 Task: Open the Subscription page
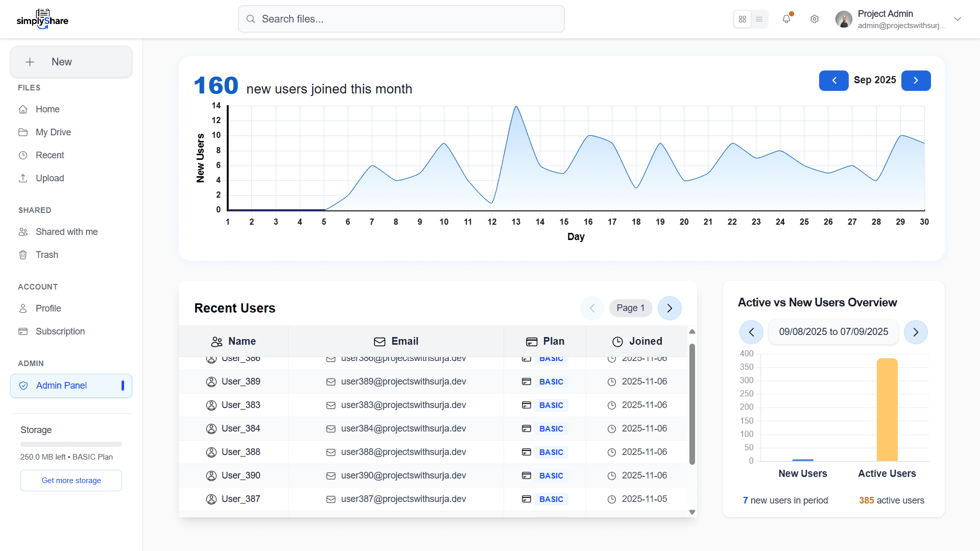[60, 331]
